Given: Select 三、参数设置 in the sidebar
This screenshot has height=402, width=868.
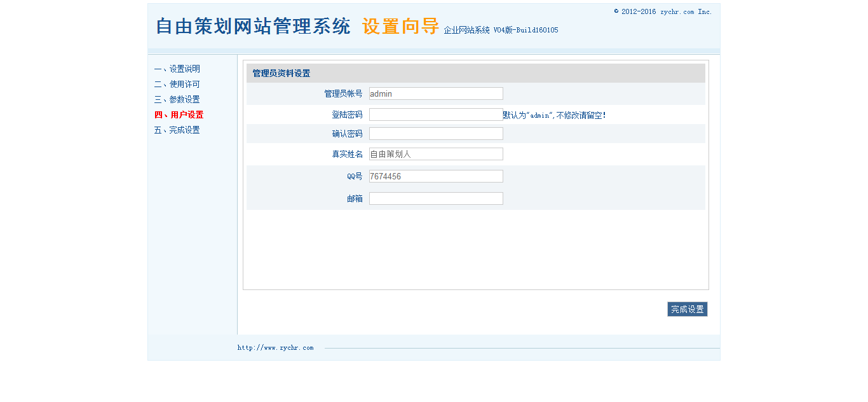Looking at the screenshot, I should (177, 99).
